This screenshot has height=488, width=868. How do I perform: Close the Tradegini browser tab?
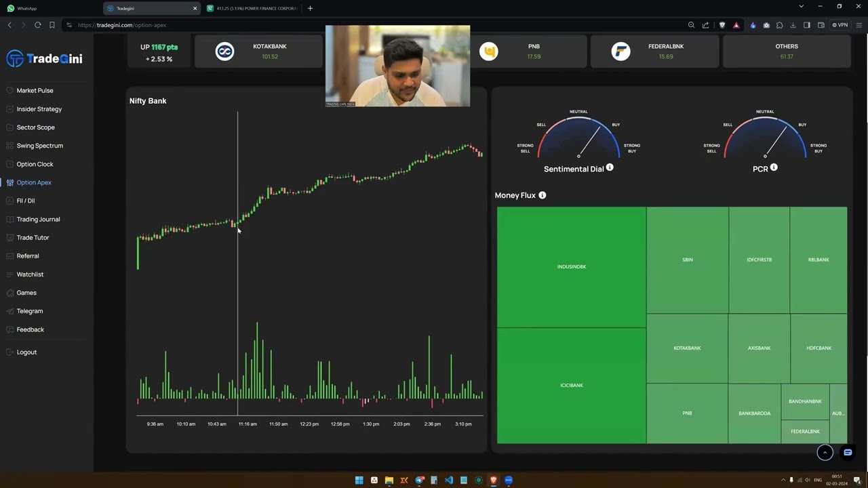pyautogui.click(x=195, y=8)
